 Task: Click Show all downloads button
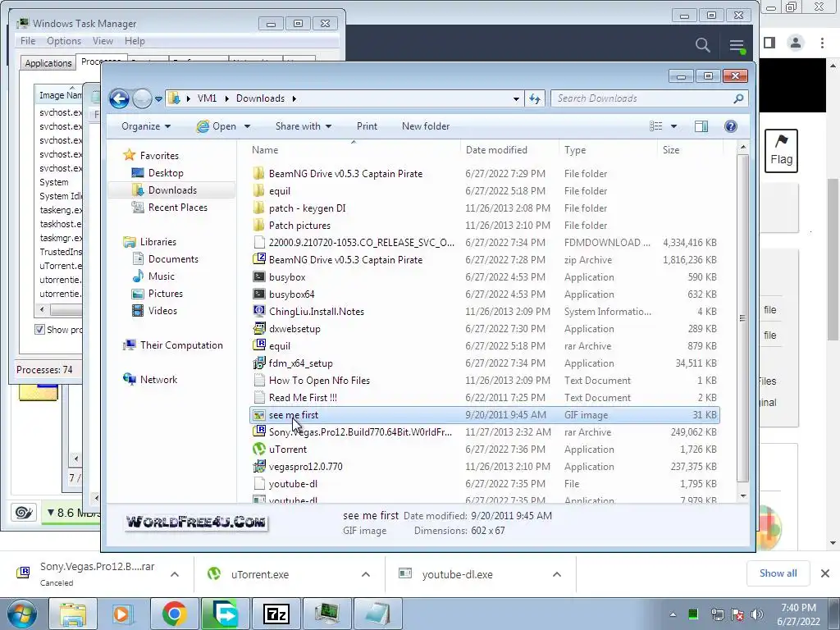[778, 573]
